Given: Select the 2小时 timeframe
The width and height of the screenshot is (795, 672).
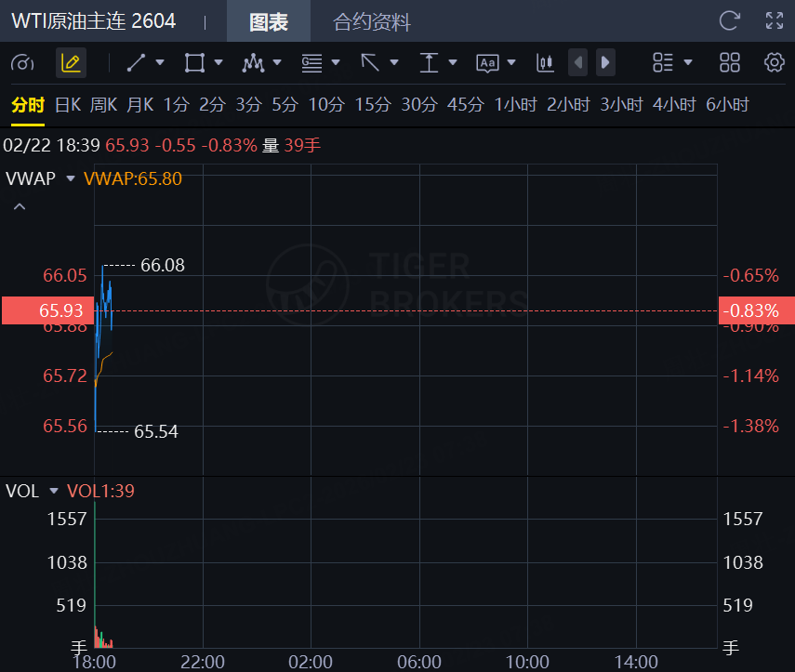Looking at the screenshot, I should click(x=568, y=105).
